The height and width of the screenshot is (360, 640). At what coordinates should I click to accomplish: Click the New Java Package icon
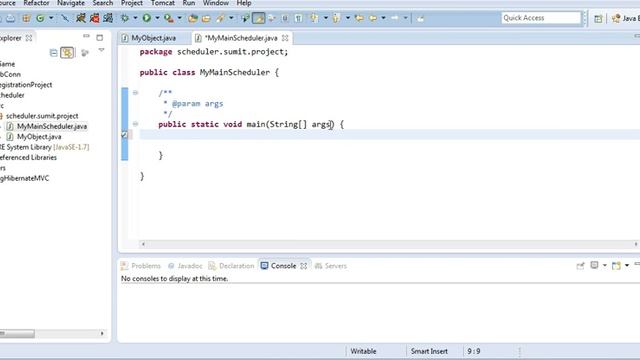(x=26, y=18)
